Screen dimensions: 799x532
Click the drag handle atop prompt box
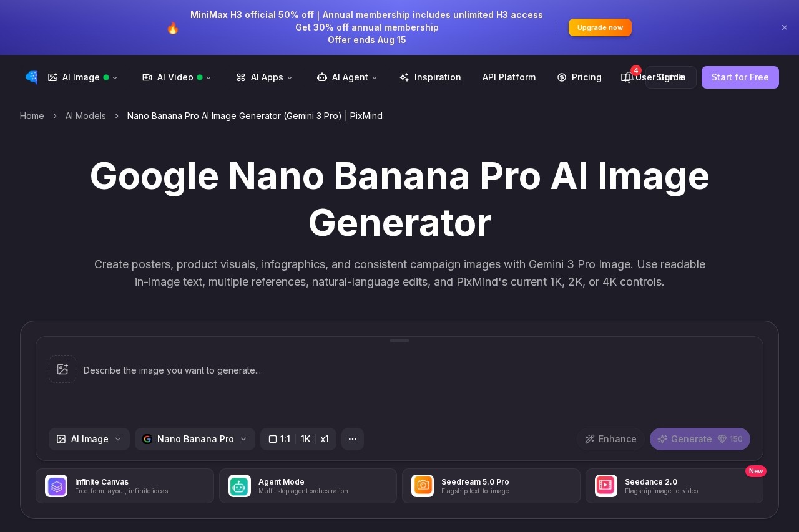(x=399, y=341)
